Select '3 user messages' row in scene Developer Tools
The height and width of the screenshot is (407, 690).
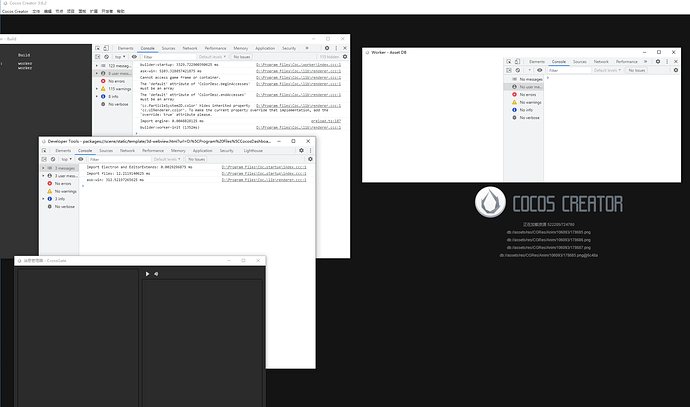(x=59, y=176)
